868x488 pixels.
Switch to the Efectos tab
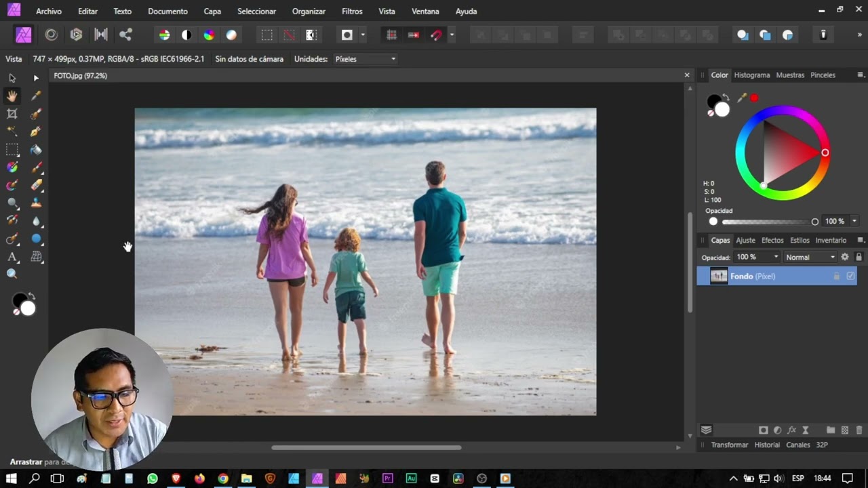(772, 240)
